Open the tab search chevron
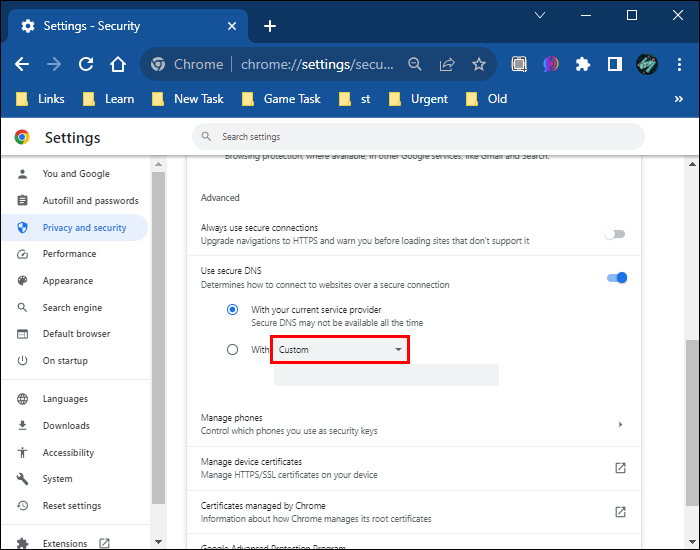Viewport: 700px width, 550px height. (x=540, y=16)
